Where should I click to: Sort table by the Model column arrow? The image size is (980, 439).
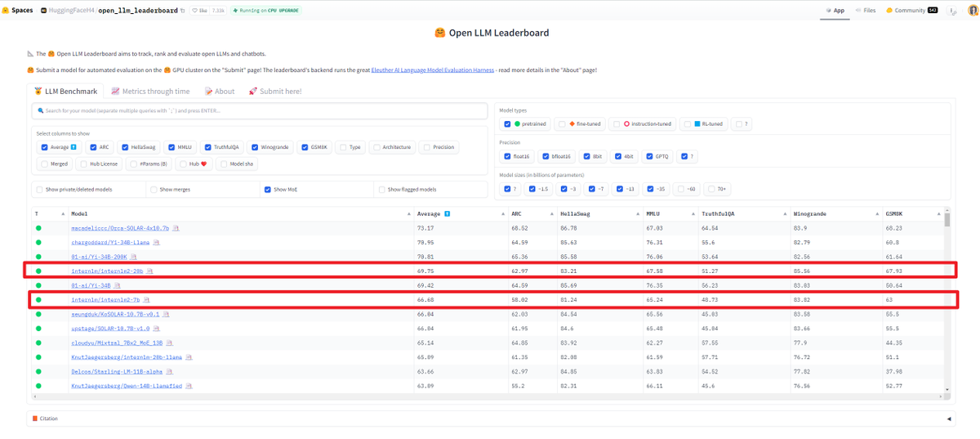pyautogui.click(x=409, y=213)
